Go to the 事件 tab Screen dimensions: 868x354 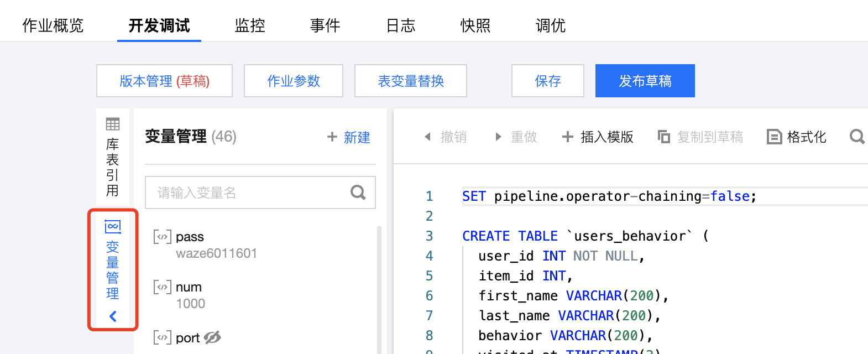325,25
